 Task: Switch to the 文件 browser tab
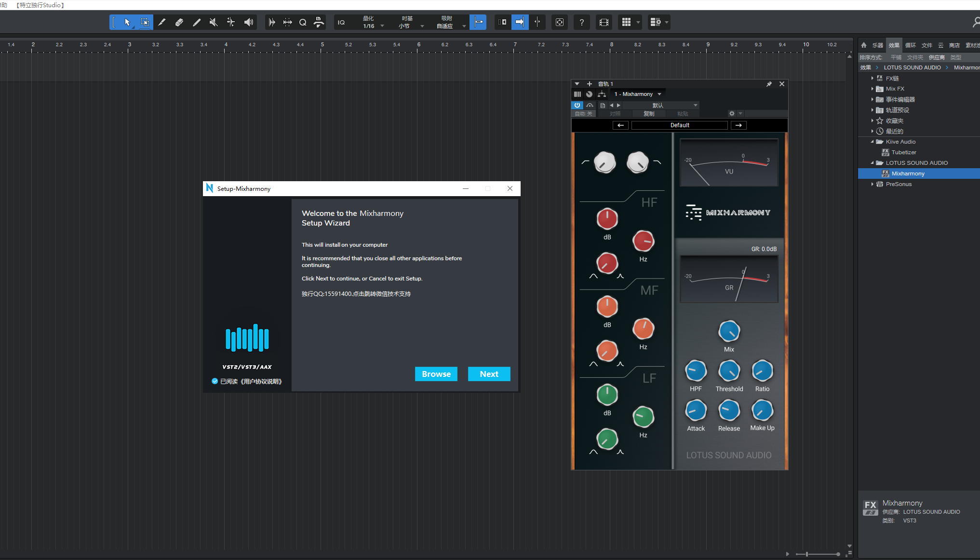pyautogui.click(x=926, y=45)
